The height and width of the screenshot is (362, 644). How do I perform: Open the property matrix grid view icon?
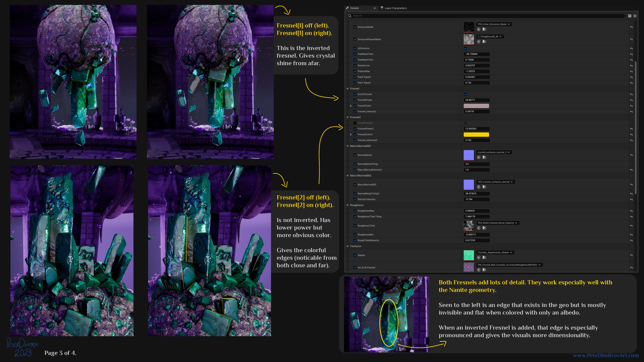(x=630, y=16)
